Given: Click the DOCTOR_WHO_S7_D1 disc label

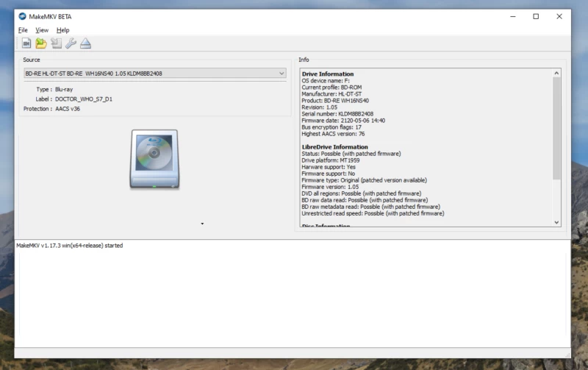Looking at the screenshot, I should [x=84, y=99].
